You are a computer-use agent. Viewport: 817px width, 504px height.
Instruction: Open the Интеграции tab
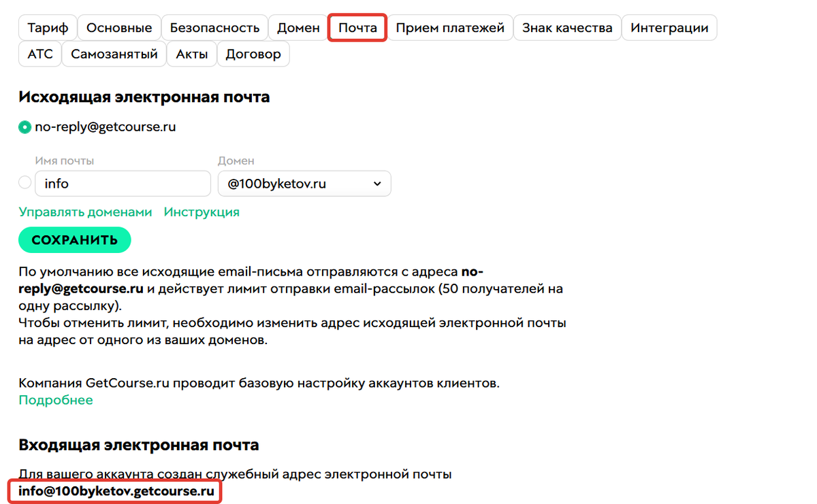coord(669,28)
